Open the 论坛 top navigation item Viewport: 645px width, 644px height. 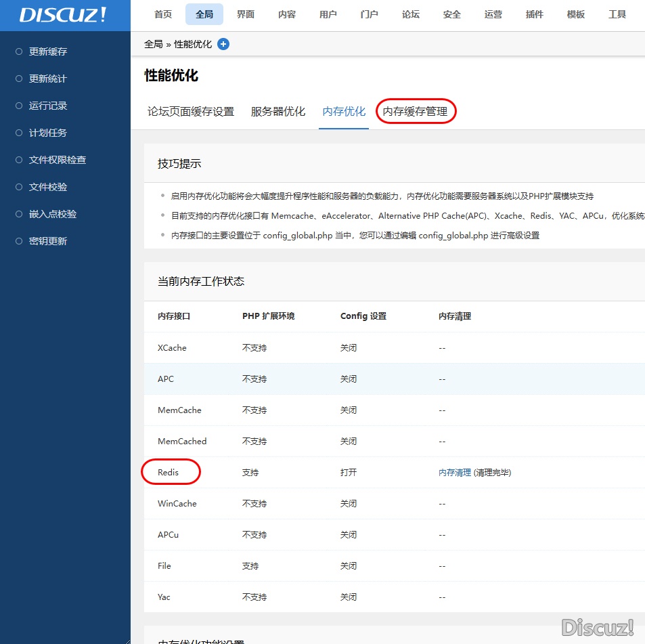point(411,14)
